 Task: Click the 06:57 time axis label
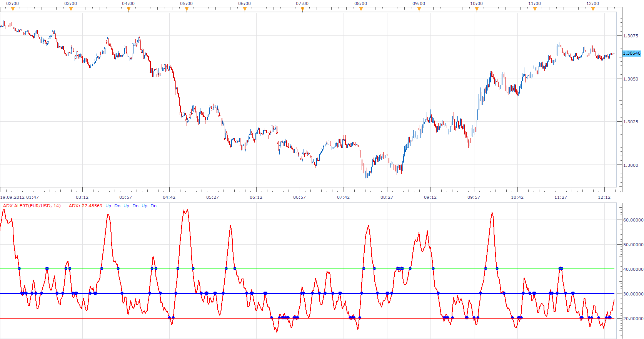tap(299, 197)
